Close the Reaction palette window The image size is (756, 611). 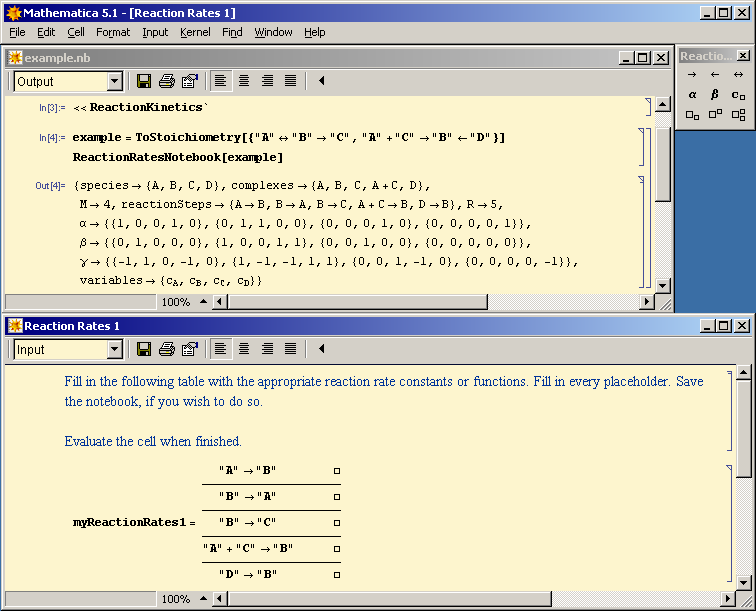743,56
